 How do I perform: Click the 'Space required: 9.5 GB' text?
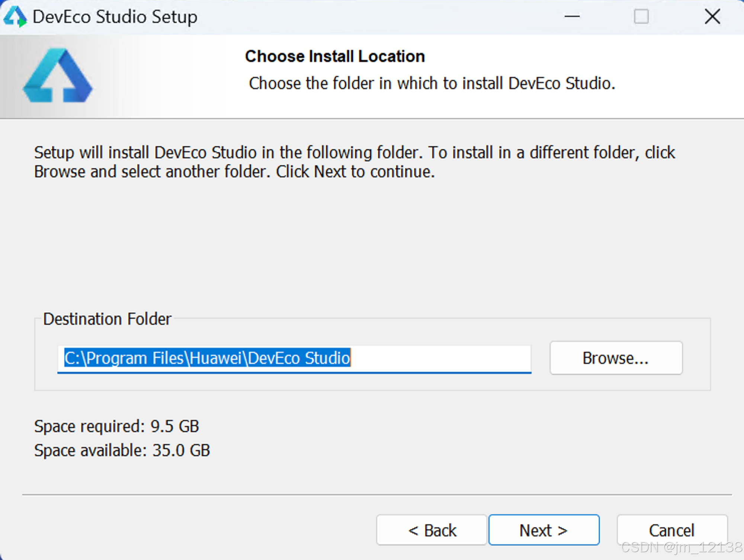117,426
